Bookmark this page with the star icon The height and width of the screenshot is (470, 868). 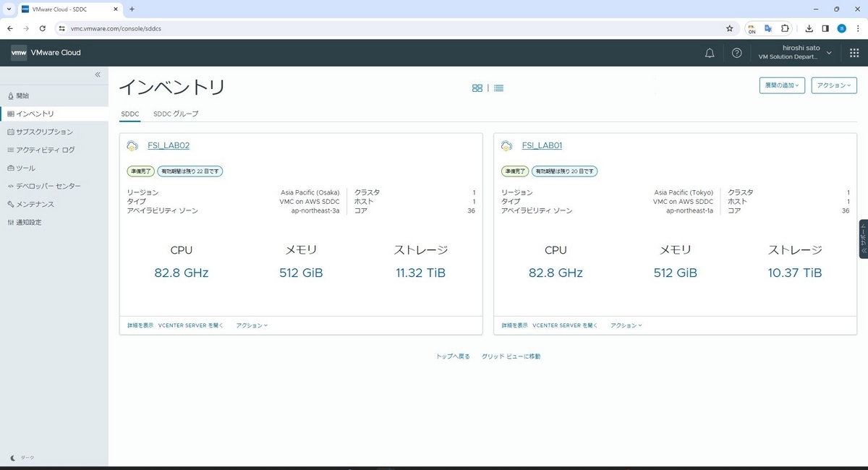point(729,28)
